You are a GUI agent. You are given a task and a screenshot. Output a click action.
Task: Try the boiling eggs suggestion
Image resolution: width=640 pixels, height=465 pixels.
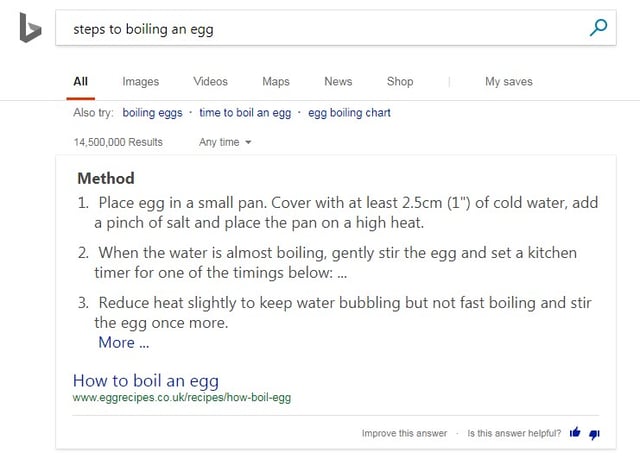[x=152, y=113]
